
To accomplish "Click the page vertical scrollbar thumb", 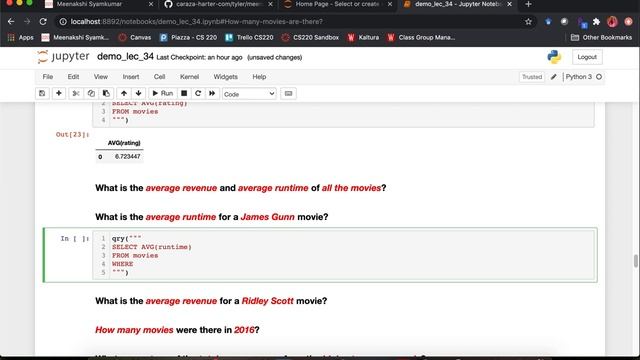I will click(x=636, y=261).
